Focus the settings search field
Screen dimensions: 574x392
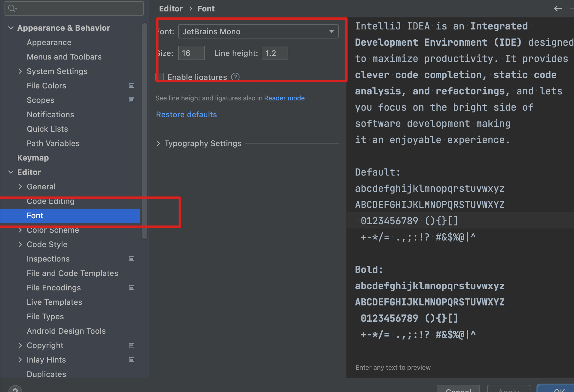(x=74, y=8)
